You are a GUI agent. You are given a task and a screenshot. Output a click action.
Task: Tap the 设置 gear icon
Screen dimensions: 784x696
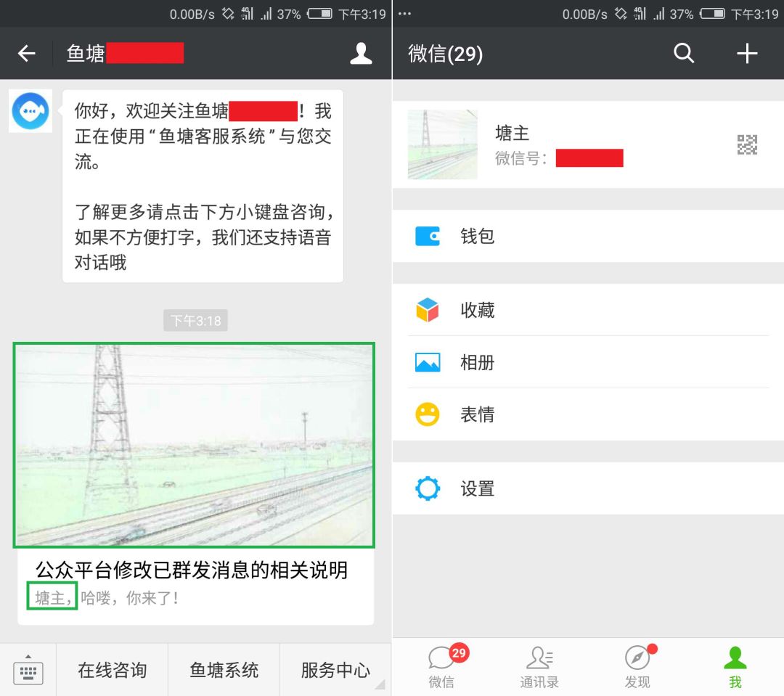click(x=428, y=488)
